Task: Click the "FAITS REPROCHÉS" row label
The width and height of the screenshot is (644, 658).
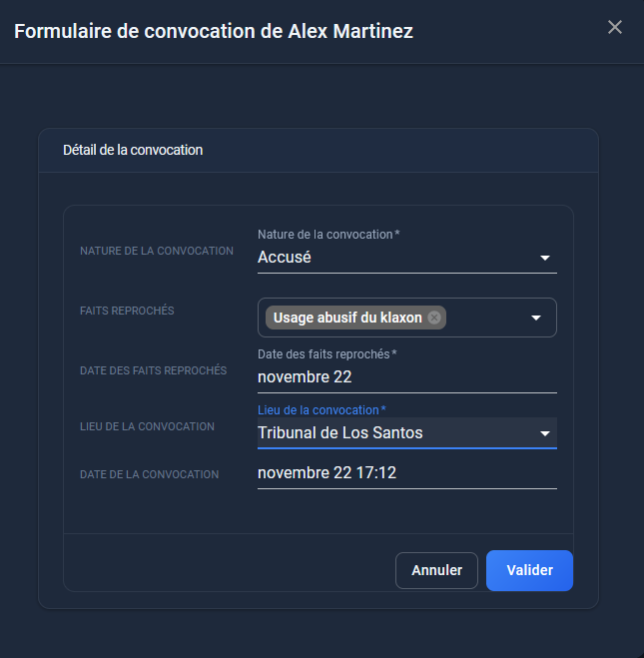Action: coord(127,311)
